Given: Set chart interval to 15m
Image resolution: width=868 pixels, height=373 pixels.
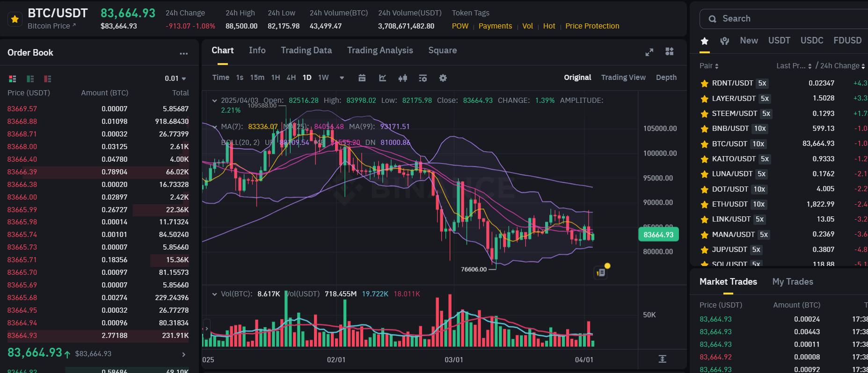Looking at the screenshot, I should pyautogui.click(x=257, y=78).
